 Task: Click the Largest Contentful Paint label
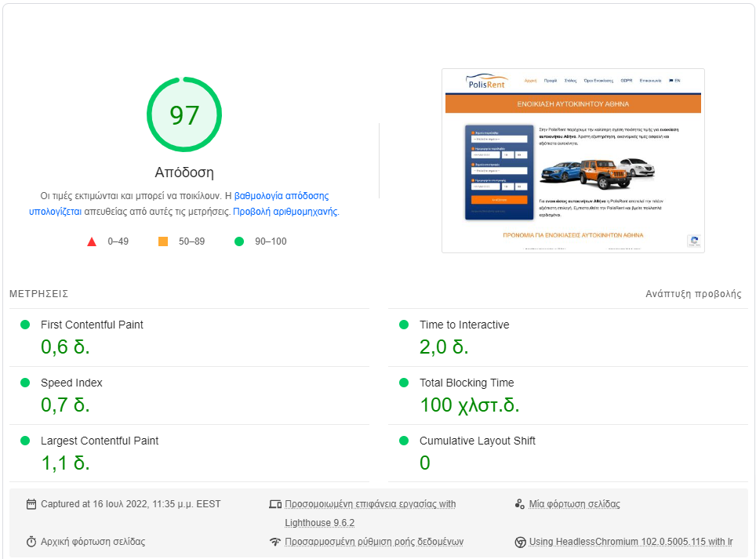point(100,441)
